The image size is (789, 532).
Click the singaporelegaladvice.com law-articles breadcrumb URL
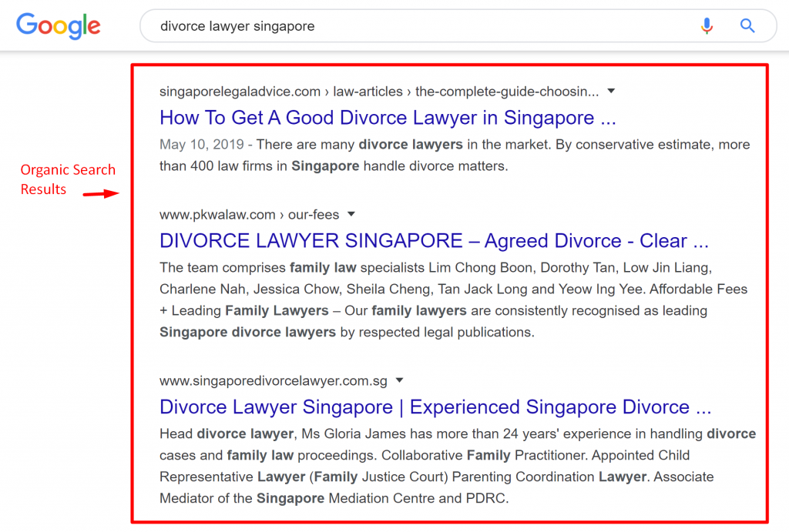coord(379,92)
